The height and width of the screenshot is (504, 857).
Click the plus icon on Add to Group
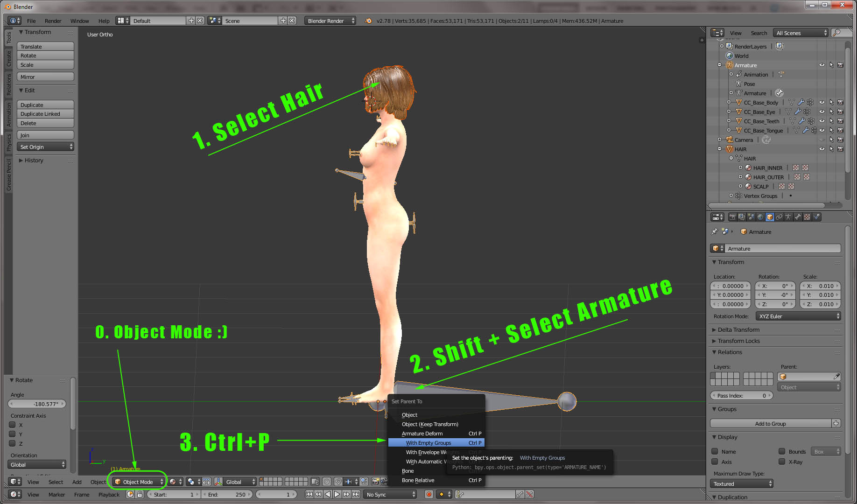tap(836, 423)
